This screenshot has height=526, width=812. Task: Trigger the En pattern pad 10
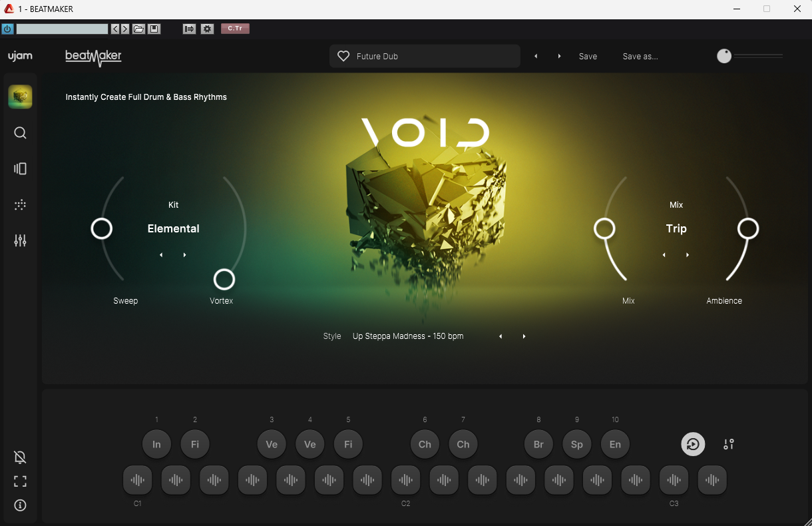coord(615,444)
